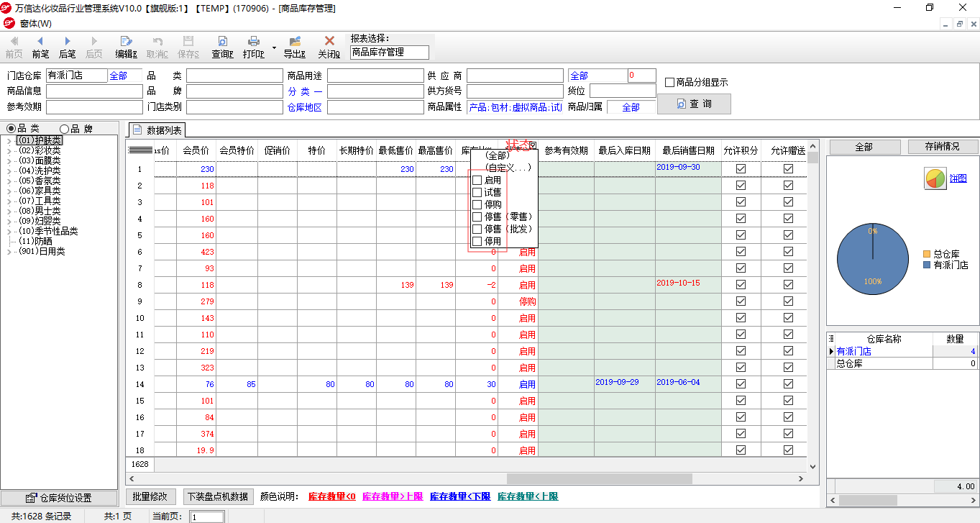This screenshot has width=980, height=523.
Task: Click the grid horizontal scrollbar thumb
Action: point(599,478)
